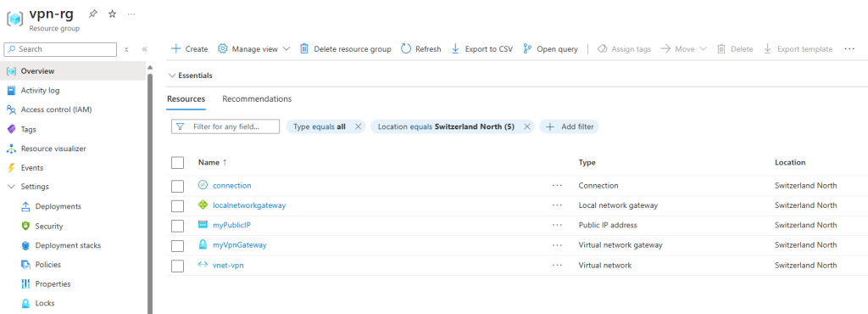Remove the Location equals Switzerland North filter
The width and height of the screenshot is (868, 314).
click(x=527, y=126)
